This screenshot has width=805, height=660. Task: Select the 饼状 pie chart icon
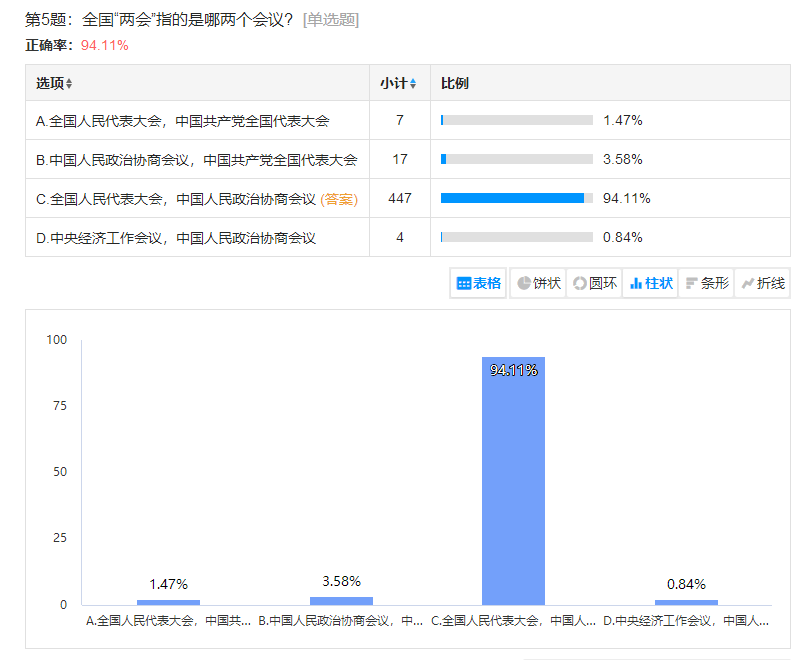[x=538, y=283]
